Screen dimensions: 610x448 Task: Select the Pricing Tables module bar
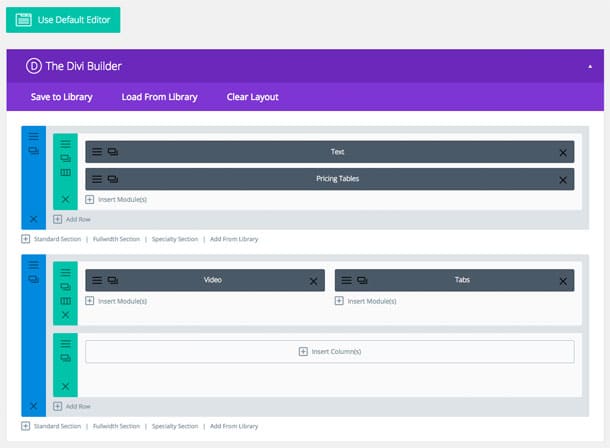[330, 179]
